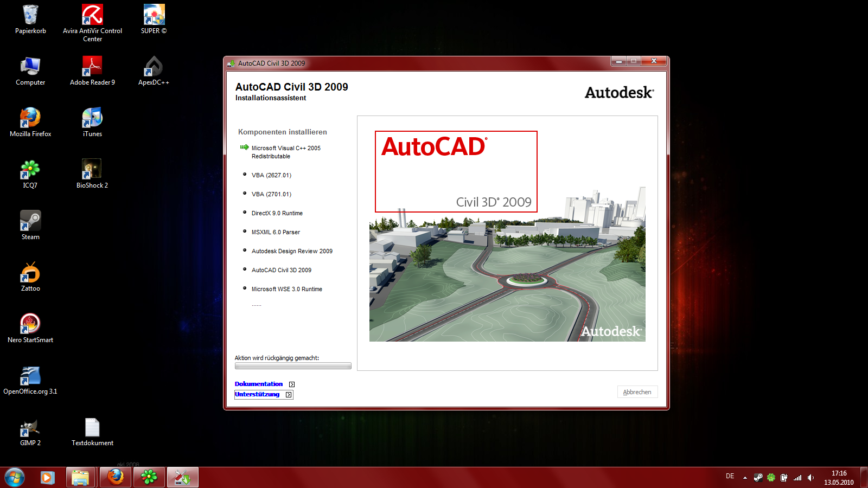Click the Unterstützung link
Image resolution: width=868 pixels, height=488 pixels.
pos(257,394)
